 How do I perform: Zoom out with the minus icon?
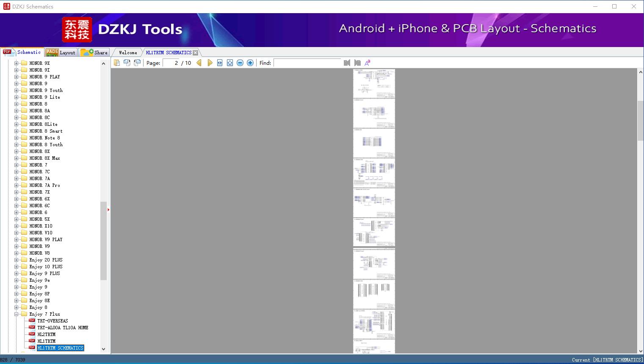pos(240,63)
